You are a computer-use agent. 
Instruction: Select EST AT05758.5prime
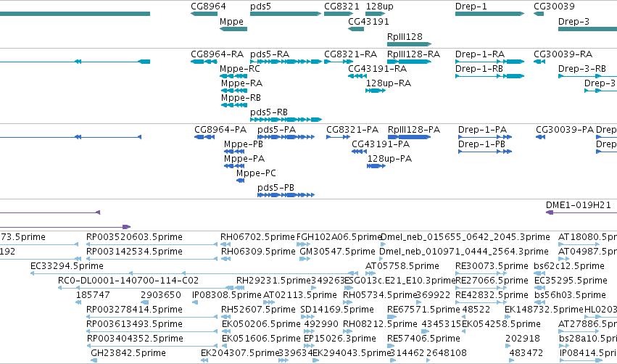click(x=370, y=273)
